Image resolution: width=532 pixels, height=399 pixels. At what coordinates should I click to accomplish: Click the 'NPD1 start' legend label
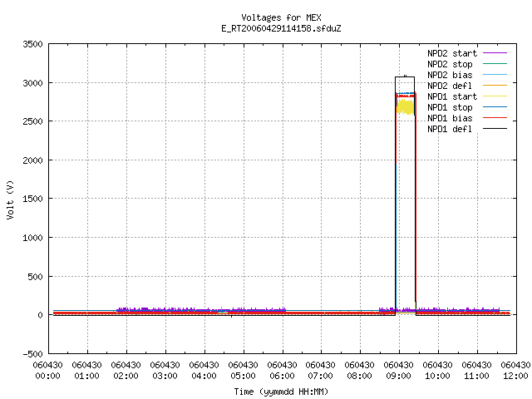[452, 96]
